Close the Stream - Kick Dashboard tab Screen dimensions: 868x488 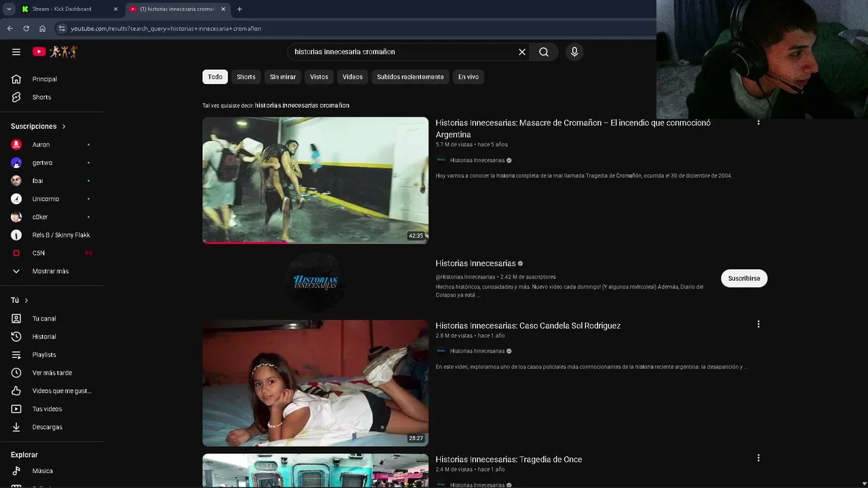point(115,9)
